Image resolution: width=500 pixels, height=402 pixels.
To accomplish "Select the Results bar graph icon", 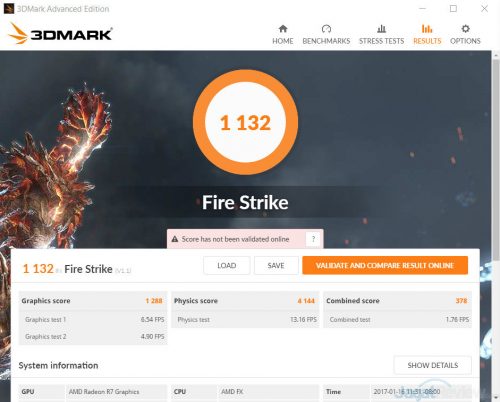I will pyautogui.click(x=427, y=29).
